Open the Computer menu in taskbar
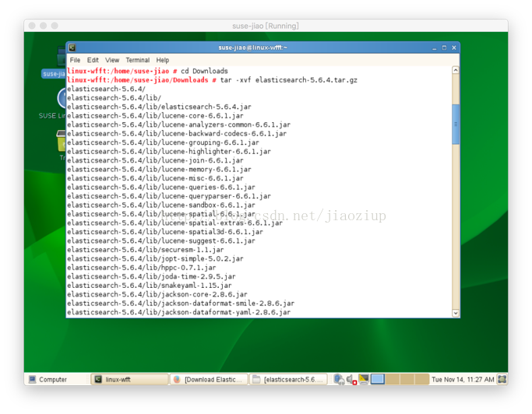This screenshot has height=414, width=532. (x=48, y=380)
